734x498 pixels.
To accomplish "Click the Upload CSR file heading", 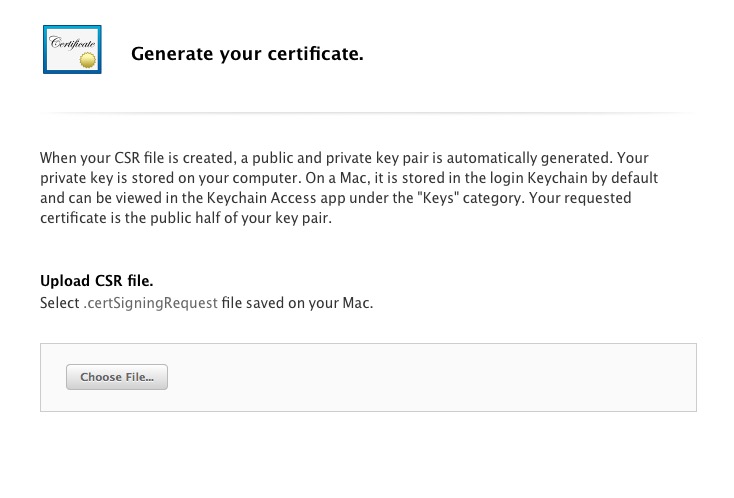I will [96, 280].
